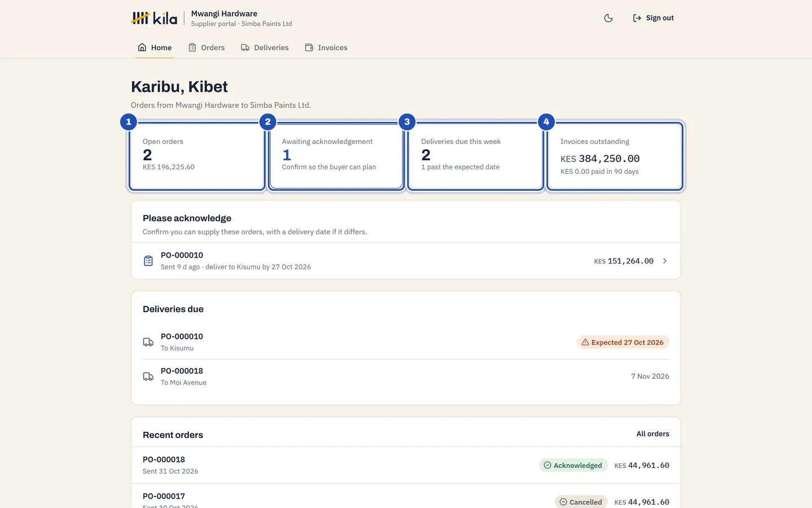This screenshot has height=508, width=812.
Task: Click warning icon in Expected badge
Action: click(585, 342)
